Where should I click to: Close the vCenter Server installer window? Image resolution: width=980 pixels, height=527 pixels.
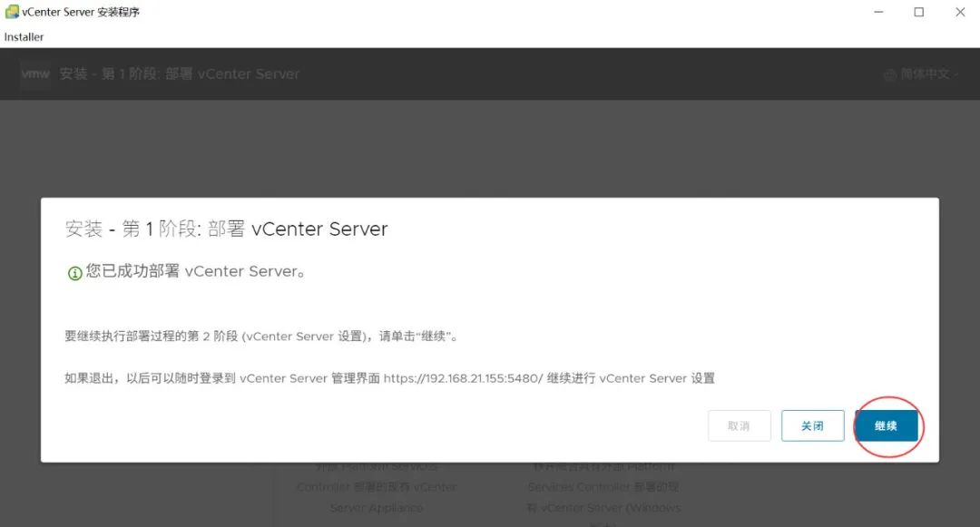click(x=960, y=12)
